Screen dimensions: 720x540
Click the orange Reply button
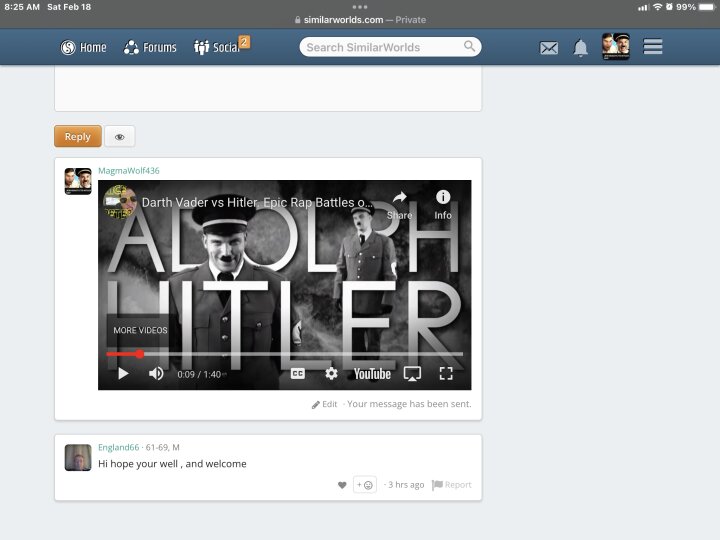point(78,136)
